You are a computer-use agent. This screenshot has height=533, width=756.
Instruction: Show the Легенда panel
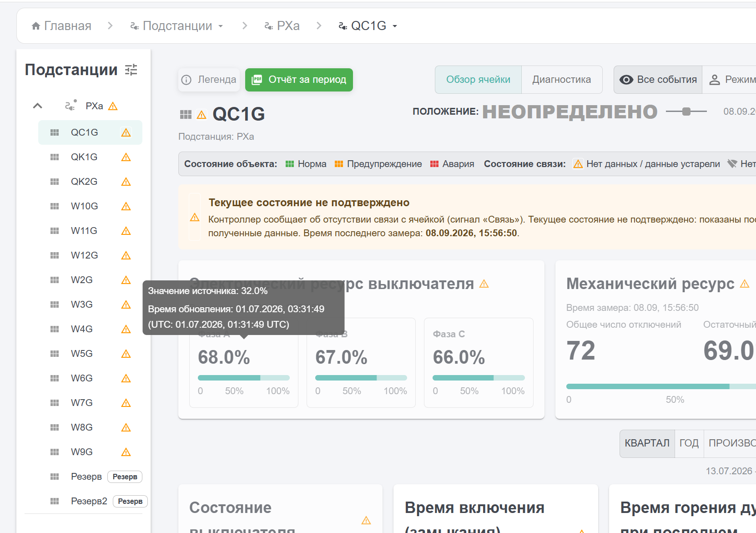[209, 80]
